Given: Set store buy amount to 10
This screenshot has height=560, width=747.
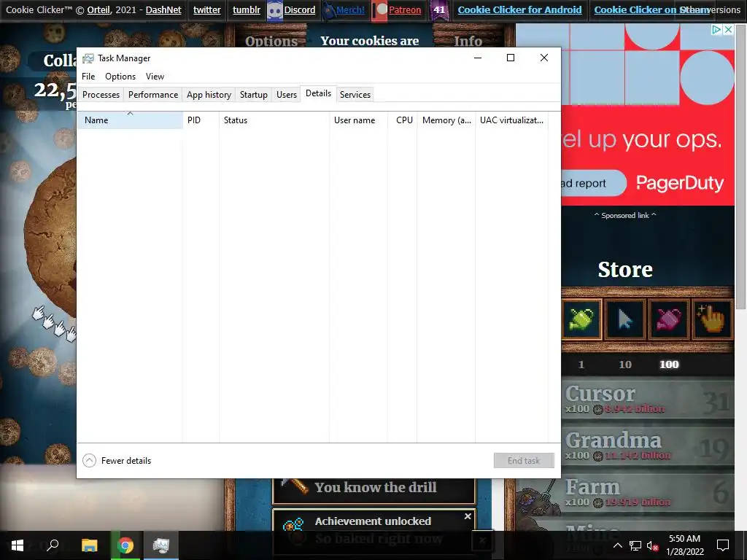Looking at the screenshot, I should (625, 365).
